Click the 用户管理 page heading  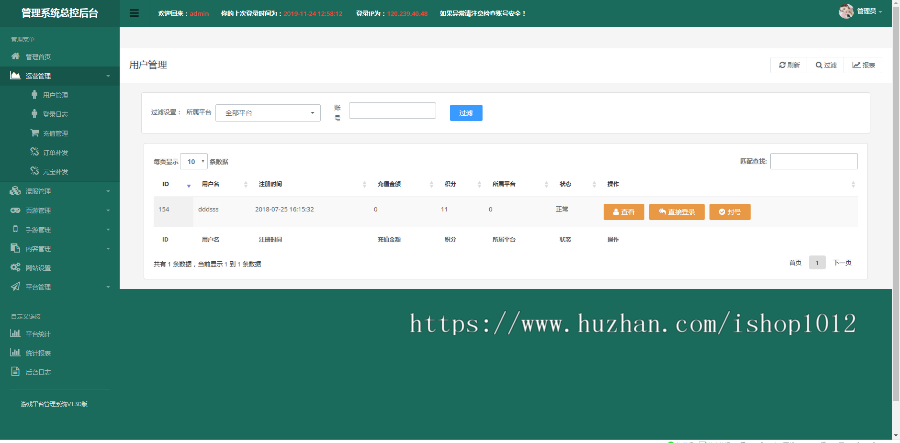pyautogui.click(x=148, y=65)
